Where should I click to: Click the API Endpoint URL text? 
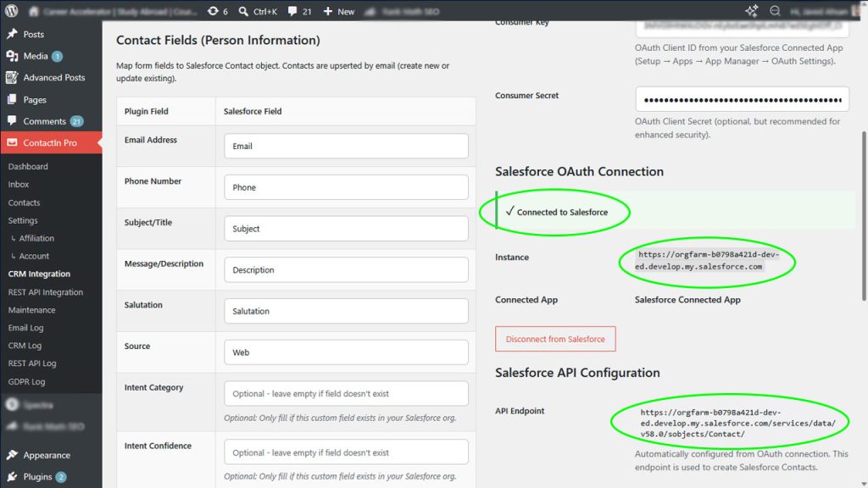click(x=738, y=424)
